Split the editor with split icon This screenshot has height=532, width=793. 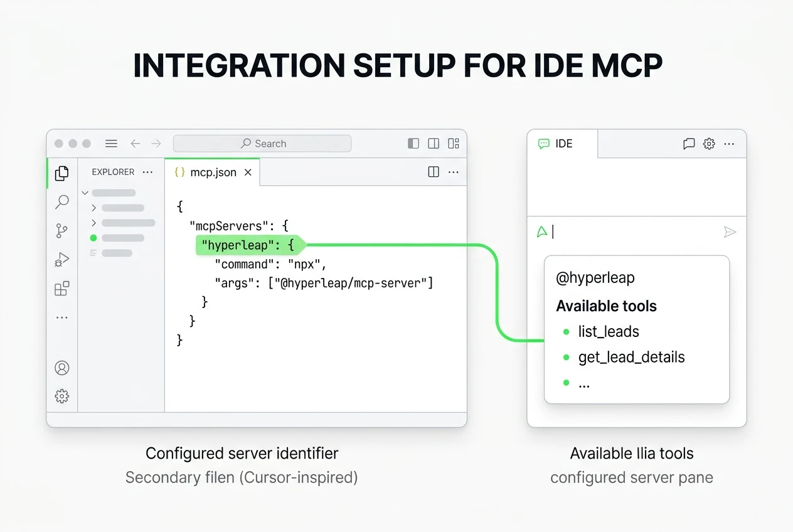click(434, 172)
